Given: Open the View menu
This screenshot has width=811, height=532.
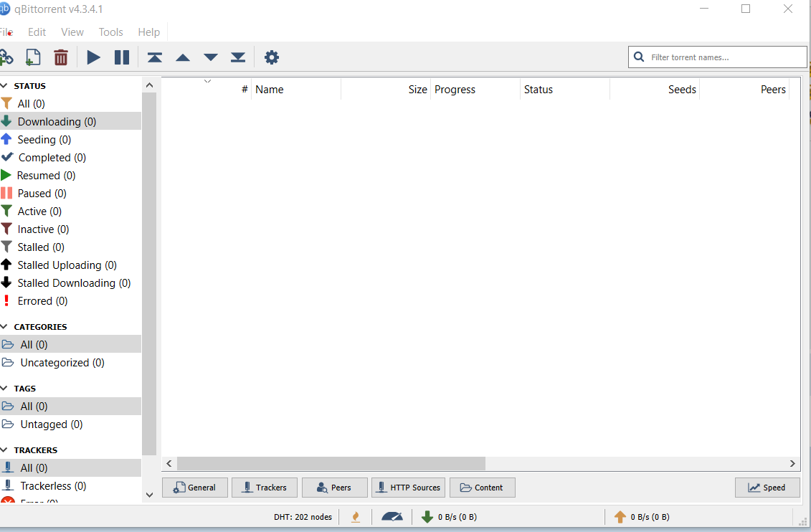Looking at the screenshot, I should pyautogui.click(x=72, y=32).
